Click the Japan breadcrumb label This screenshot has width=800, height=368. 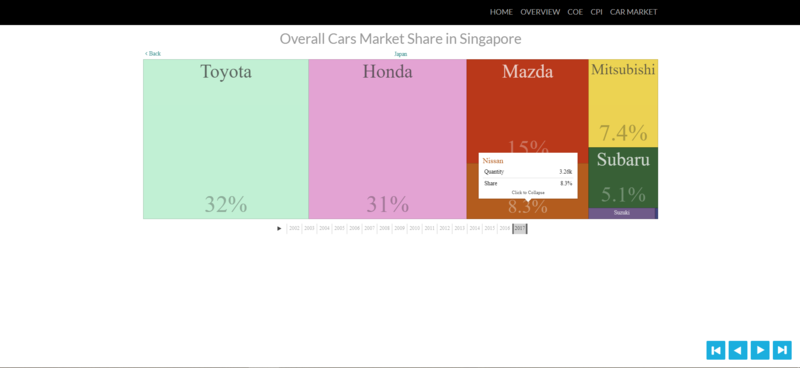(401, 54)
